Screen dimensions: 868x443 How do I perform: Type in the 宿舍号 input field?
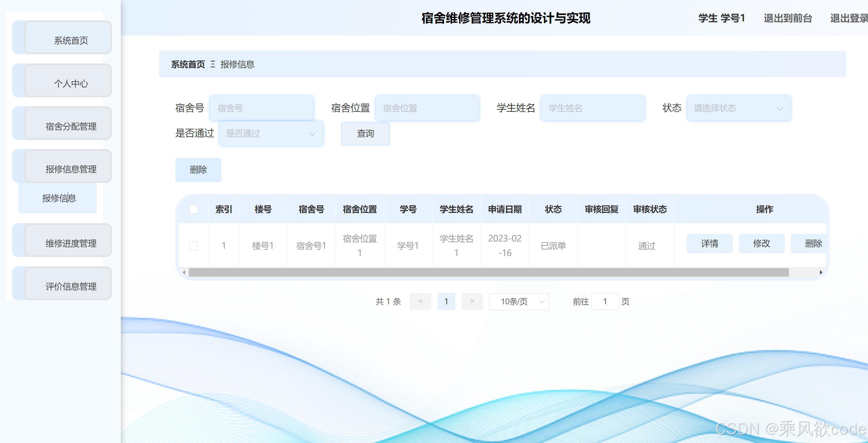pos(262,108)
